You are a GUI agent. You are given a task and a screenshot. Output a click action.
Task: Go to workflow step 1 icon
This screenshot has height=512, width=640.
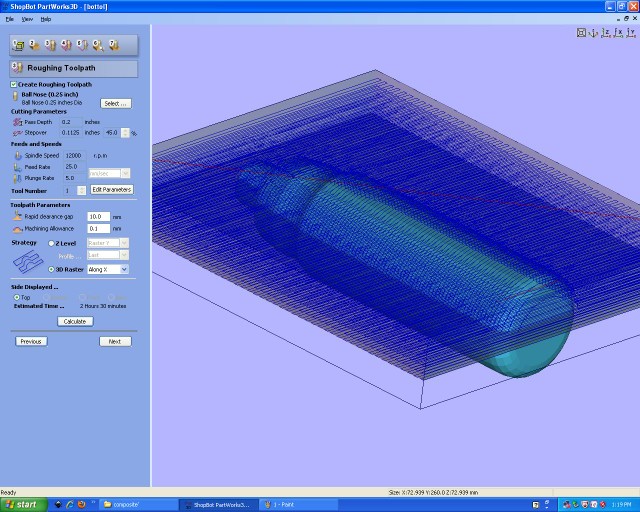[x=18, y=45]
